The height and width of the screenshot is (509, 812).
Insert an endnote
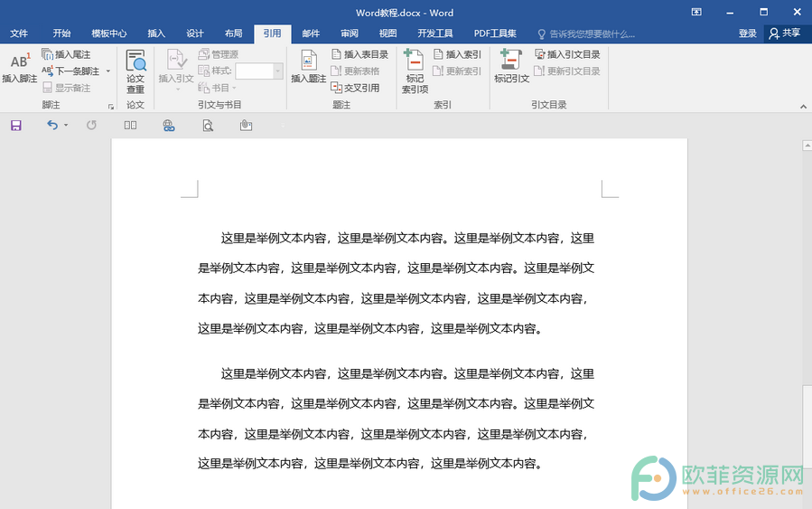coord(66,54)
